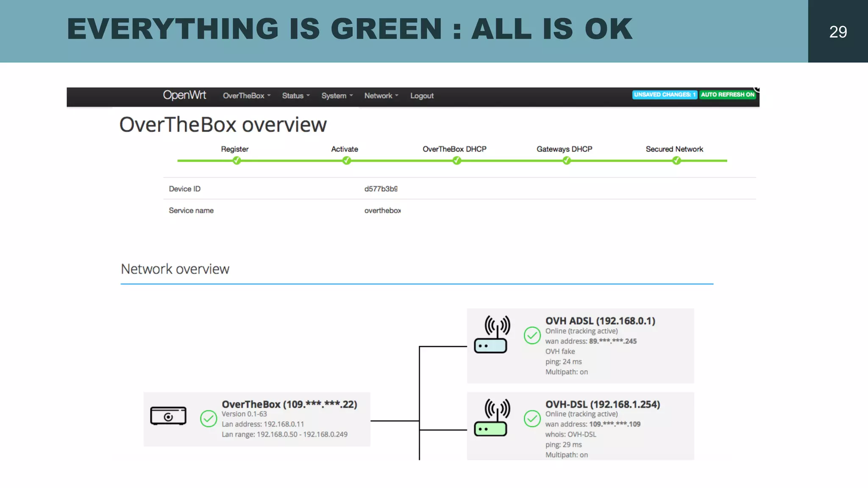Click the OverTheBox DHCP step checkmark
Viewport: 868px width, 488px height.
coord(456,161)
